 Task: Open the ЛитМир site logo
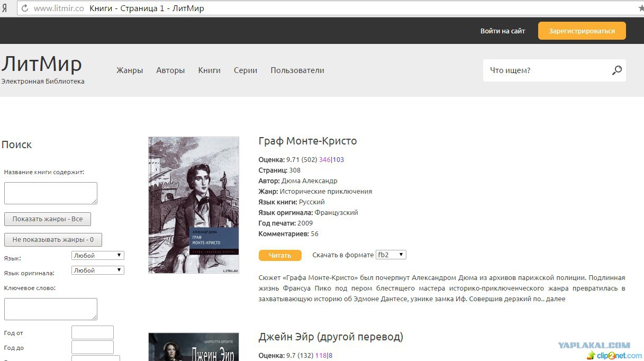pyautogui.click(x=42, y=65)
